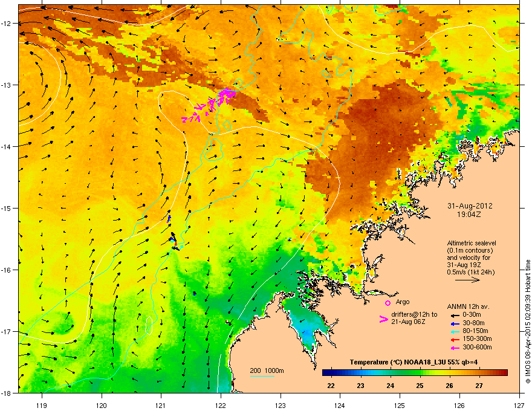Viewport: 532px width, 411px height.
Task: Click the time label 19:04Z
Action: (469, 215)
